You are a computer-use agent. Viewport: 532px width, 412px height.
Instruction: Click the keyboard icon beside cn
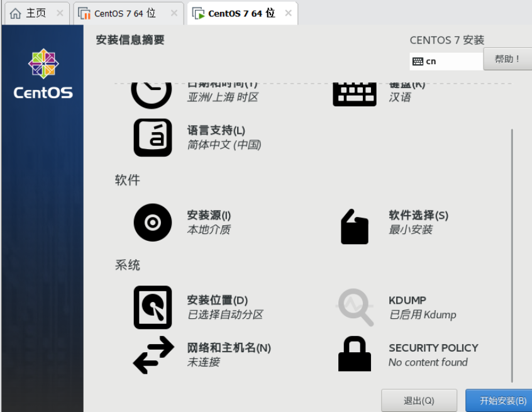[x=418, y=62]
